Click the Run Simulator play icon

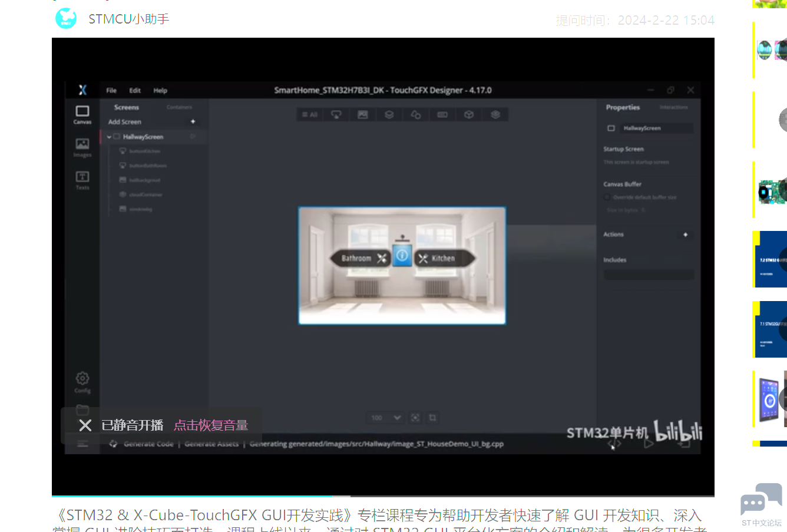649,444
